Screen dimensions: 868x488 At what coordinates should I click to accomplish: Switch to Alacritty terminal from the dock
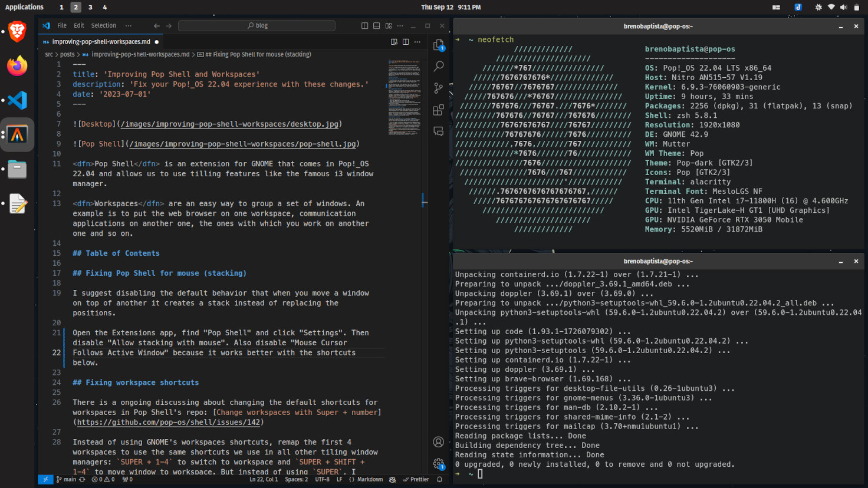pos(17,135)
